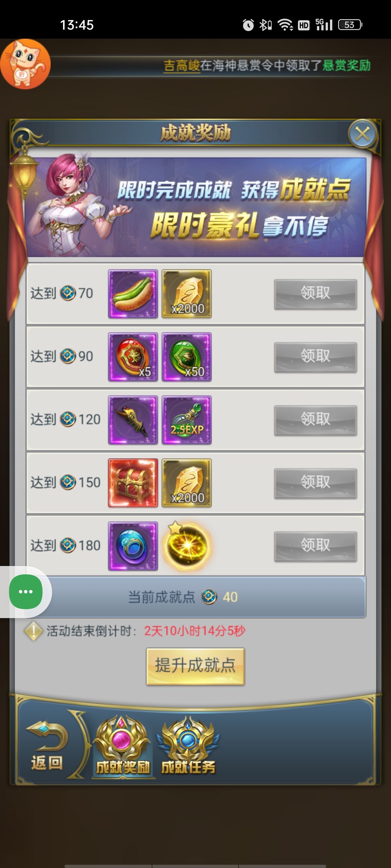Tap player name 吉高峻 in announcement

tap(182, 65)
